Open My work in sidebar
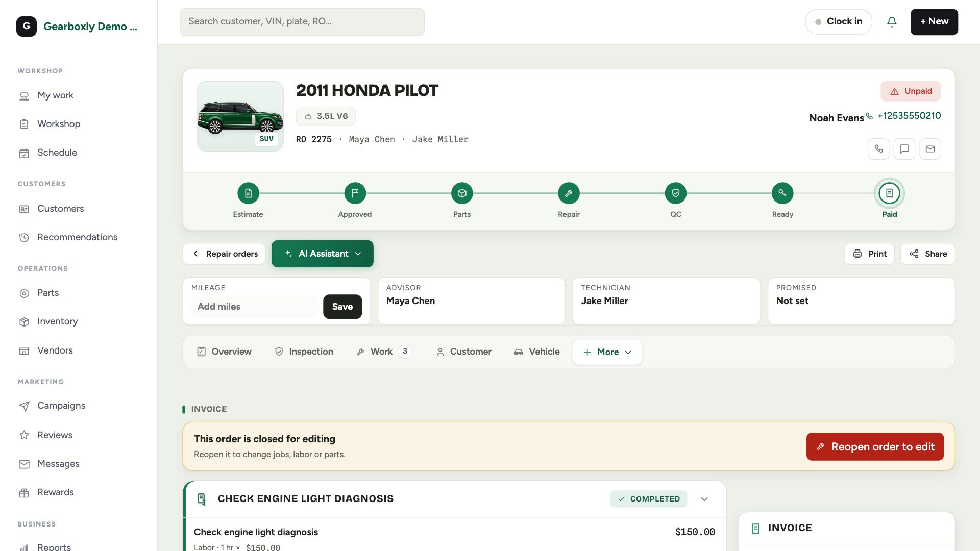This screenshot has width=980, height=551. [x=55, y=95]
